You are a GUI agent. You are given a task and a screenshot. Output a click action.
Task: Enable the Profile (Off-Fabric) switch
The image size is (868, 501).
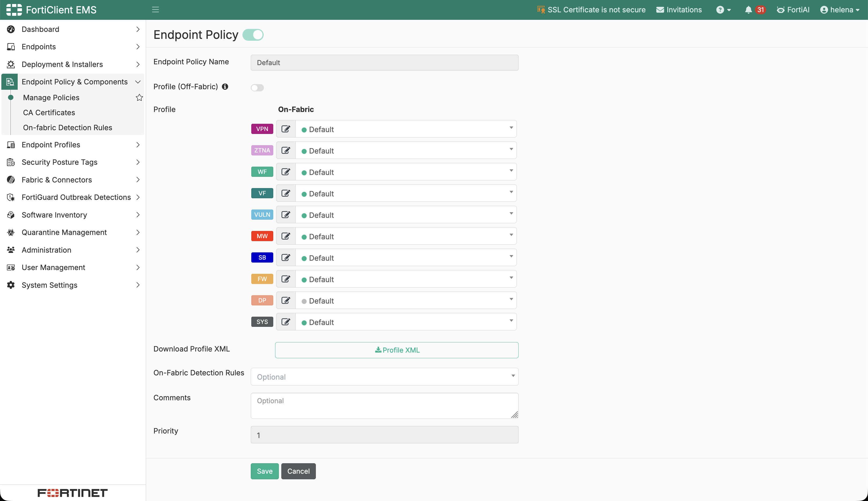pyautogui.click(x=257, y=88)
